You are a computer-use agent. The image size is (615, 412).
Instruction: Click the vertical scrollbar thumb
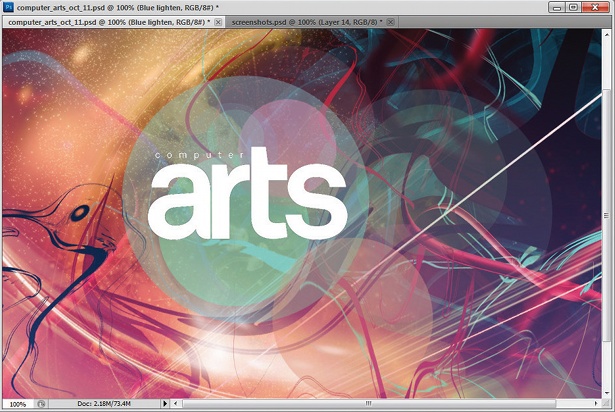tap(606, 216)
